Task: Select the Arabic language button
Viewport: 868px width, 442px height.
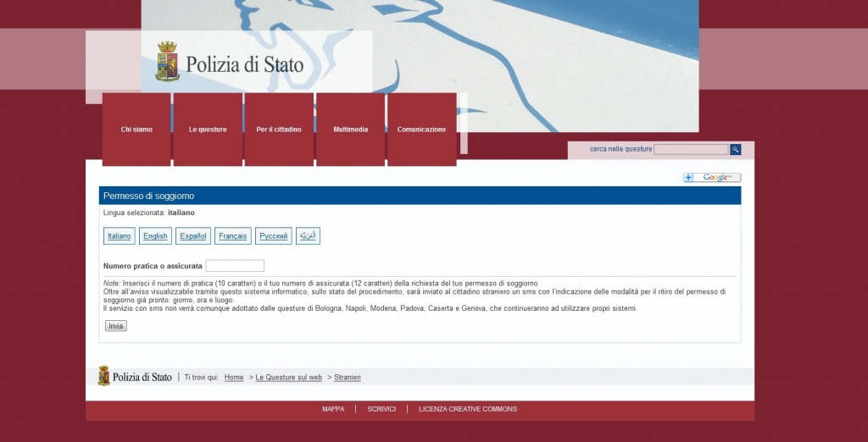Action: pyautogui.click(x=308, y=236)
